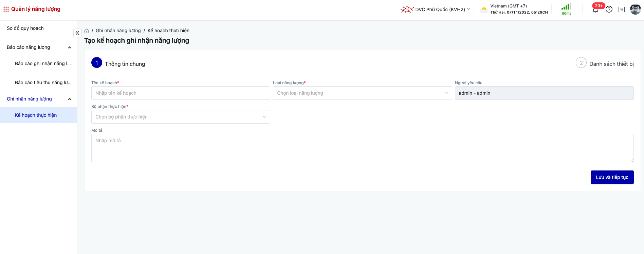The height and width of the screenshot is (254, 644).
Task: Click the 86ms latency value
Action: coord(566,14)
